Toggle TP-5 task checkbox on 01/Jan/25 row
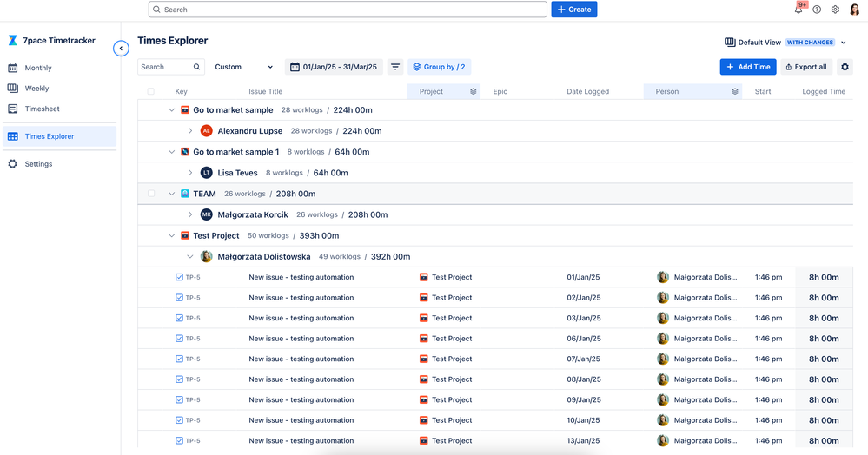868x455 pixels. tap(179, 277)
